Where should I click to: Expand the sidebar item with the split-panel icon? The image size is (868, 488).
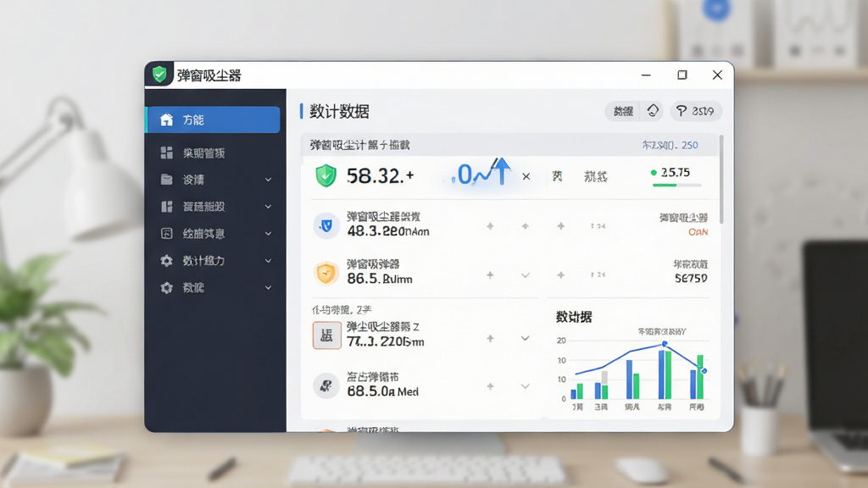click(269, 207)
